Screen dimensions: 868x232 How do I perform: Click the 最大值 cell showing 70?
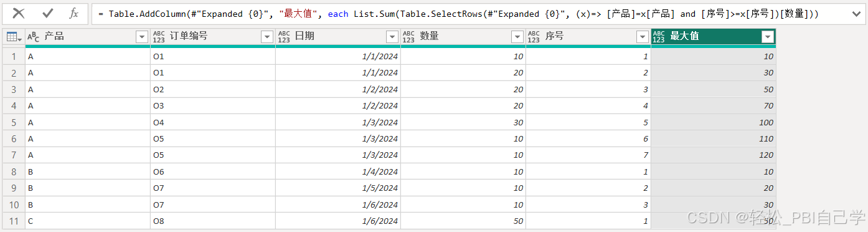click(x=714, y=105)
